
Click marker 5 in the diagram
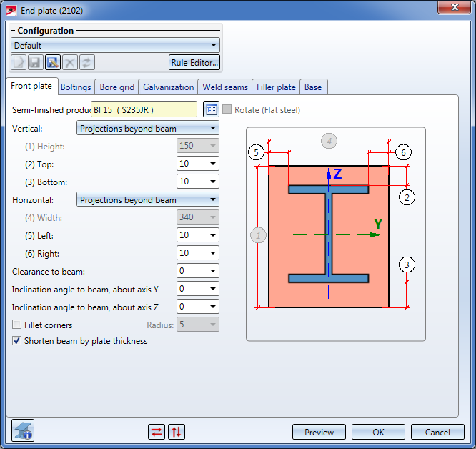pyautogui.click(x=256, y=152)
